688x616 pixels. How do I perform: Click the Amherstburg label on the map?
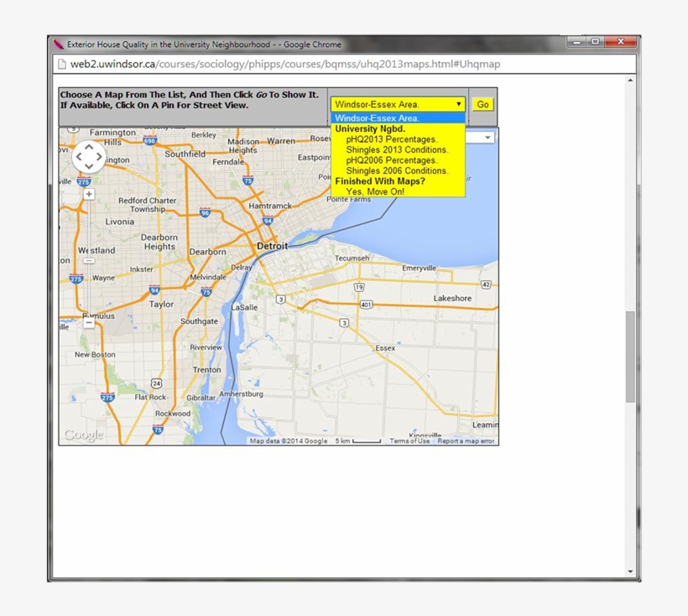click(x=242, y=394)
